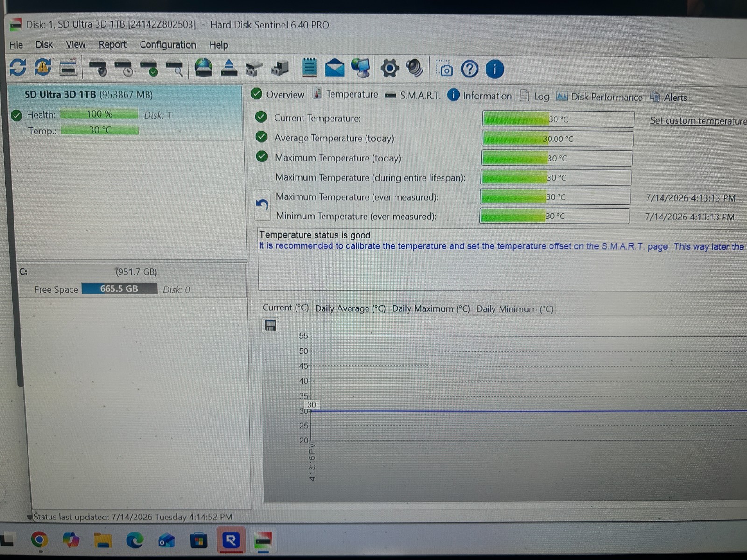Open the Report menu

[x=113, y=45]
